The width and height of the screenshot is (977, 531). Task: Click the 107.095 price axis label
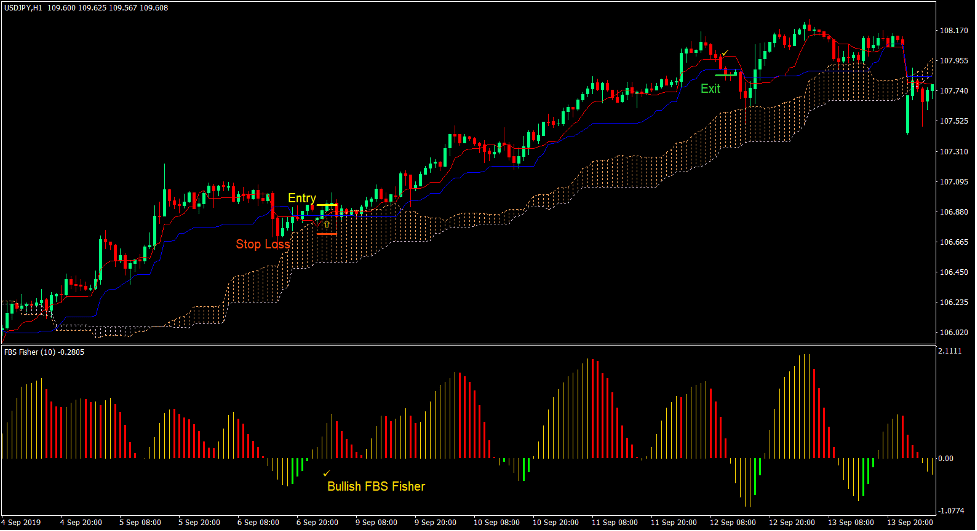coord(952,182)
